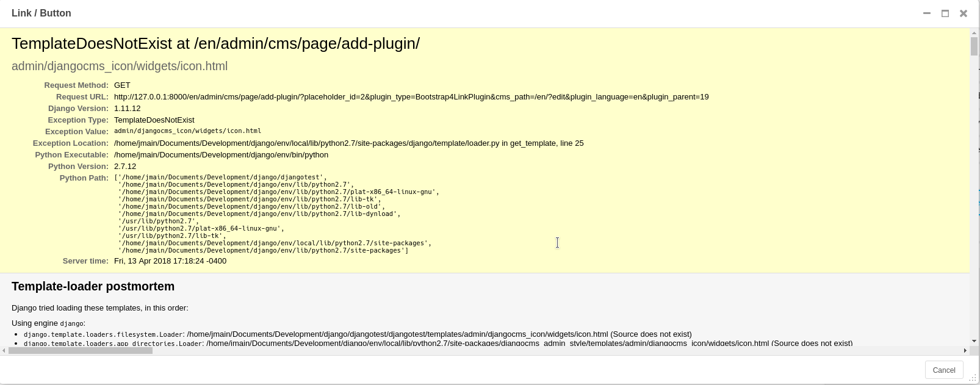Image resolution: width=980 pixels, height=385 pixels.
Task: Click the Python Executable path value
Action: (221, 154)
